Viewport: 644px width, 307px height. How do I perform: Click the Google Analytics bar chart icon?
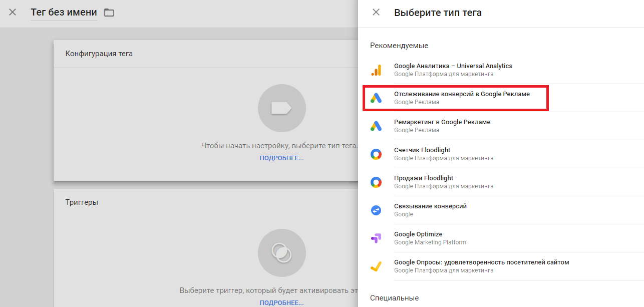[376, 70]
